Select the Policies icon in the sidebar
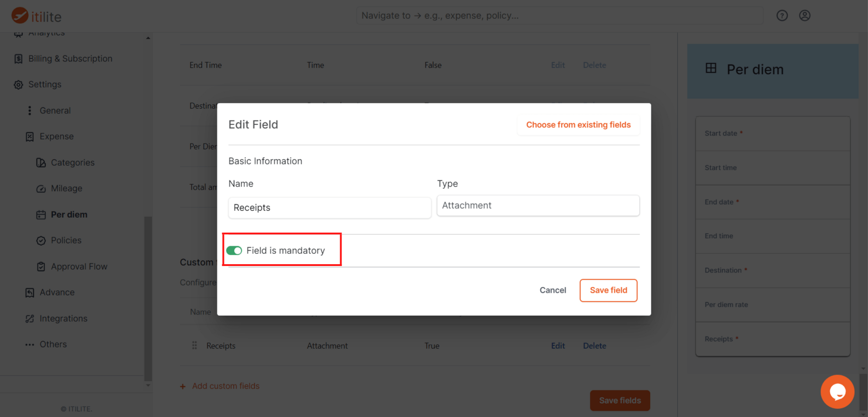868x417 pixels. 41,240
